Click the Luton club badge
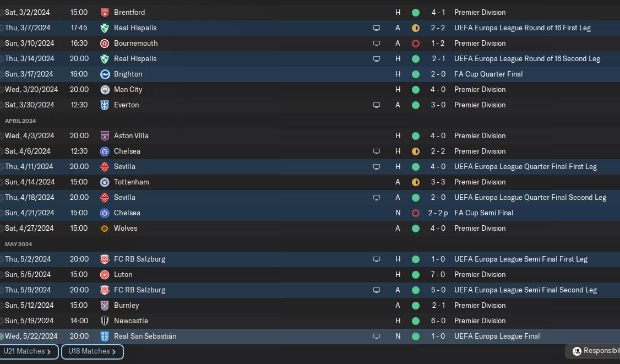This screenshot has height=364, width=620. [105, 274]
